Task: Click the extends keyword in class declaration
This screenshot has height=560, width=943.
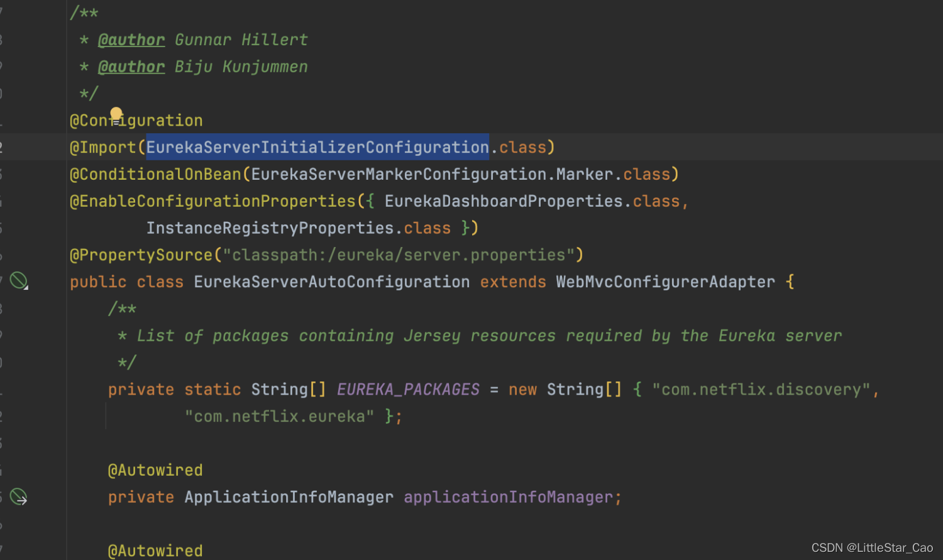Action: [x=513, y=282]
